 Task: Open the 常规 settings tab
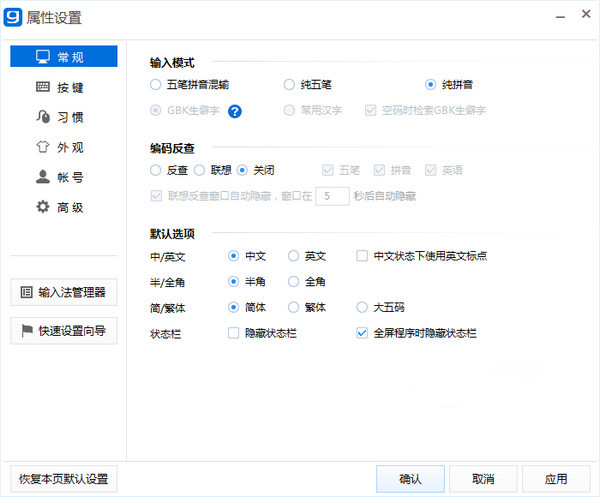(64, 56)
